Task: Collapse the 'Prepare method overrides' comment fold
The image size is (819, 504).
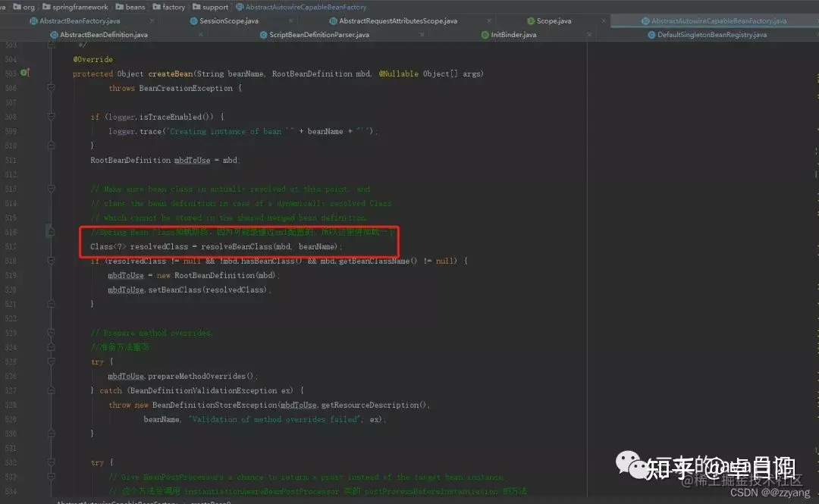Action: [52, 333]
